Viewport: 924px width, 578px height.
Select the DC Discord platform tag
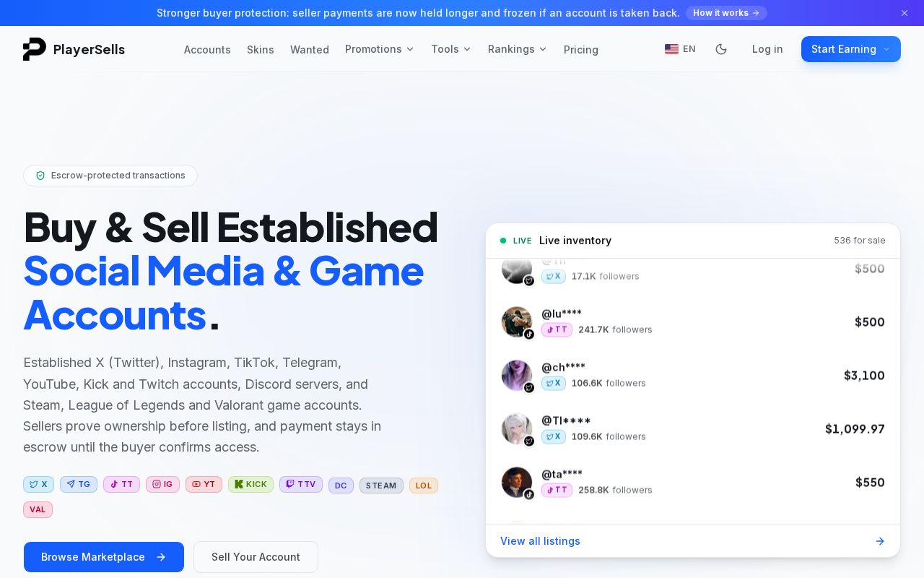tap(341, 486)
